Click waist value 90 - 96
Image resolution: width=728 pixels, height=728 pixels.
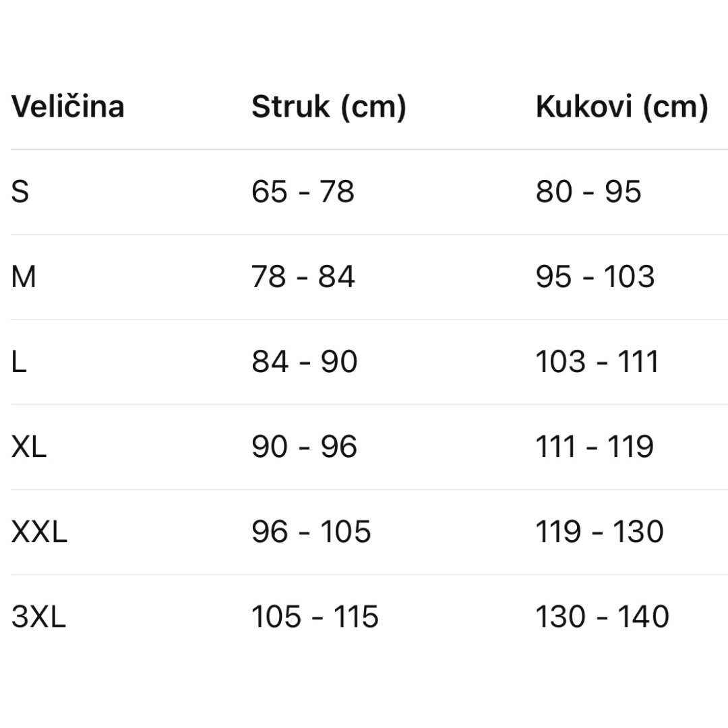(x=304, y=447)
